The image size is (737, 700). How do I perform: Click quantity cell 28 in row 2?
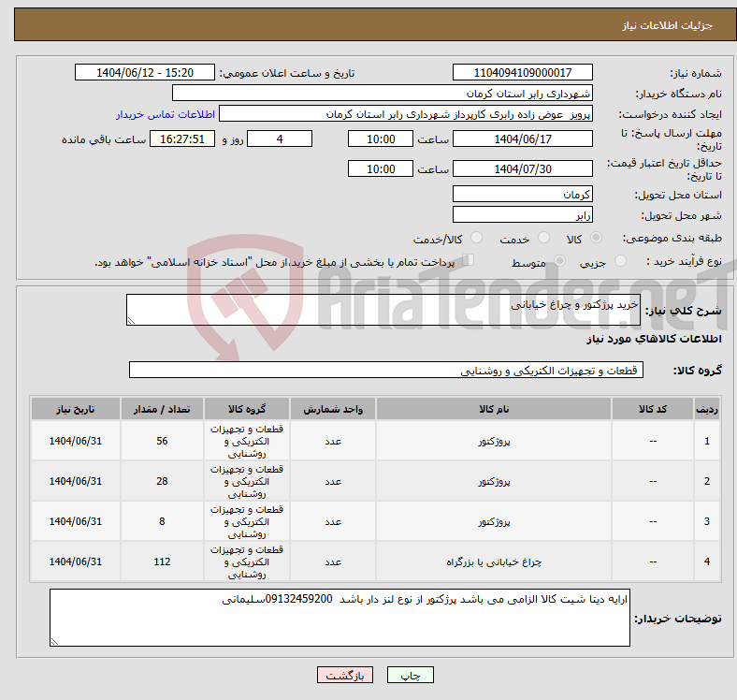[162, 481]
